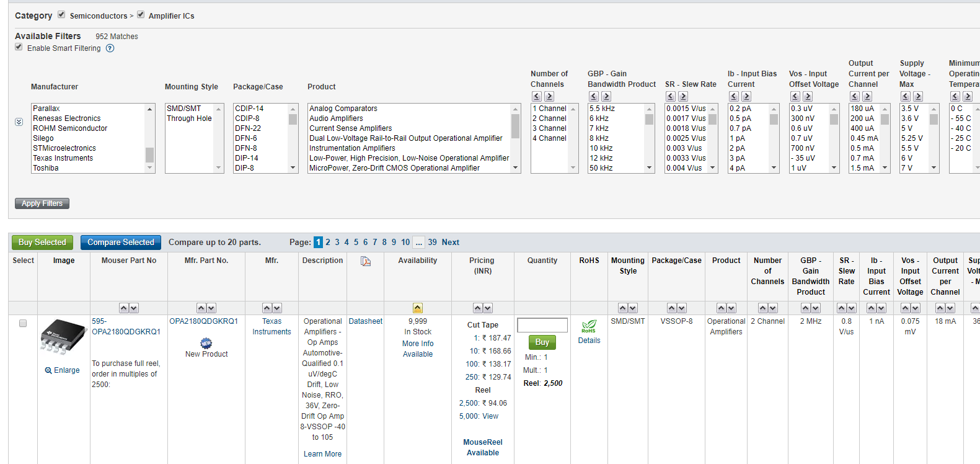Sort Mfr. Part No. column ascending
This screenshot has width=980, height=464.
(x=201, y=308)
